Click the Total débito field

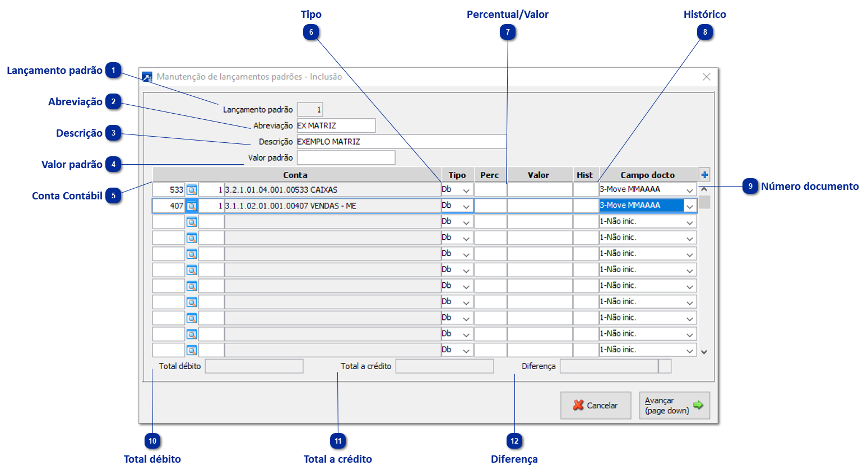(x=254, y=366)
